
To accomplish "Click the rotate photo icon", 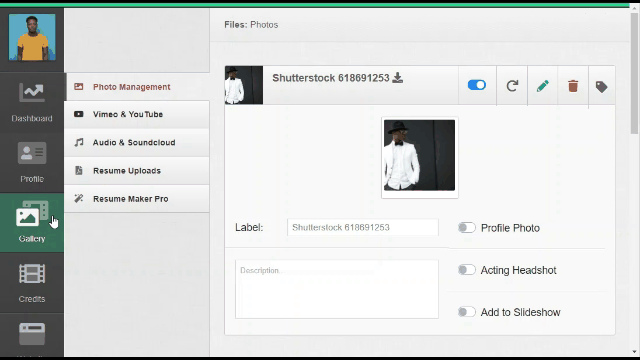I will pos(512,86).
